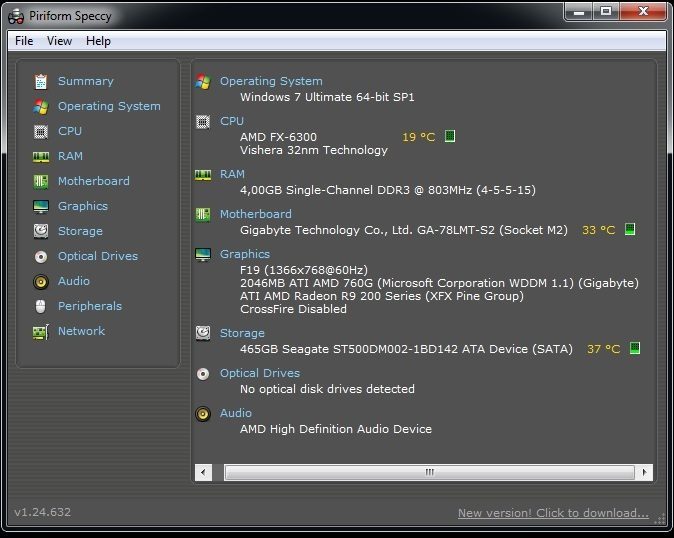The width and height of the screenshot is (674, 538).
Task: Click the RAM stick icon in sidebar
Action: click(x=41, y=157)
